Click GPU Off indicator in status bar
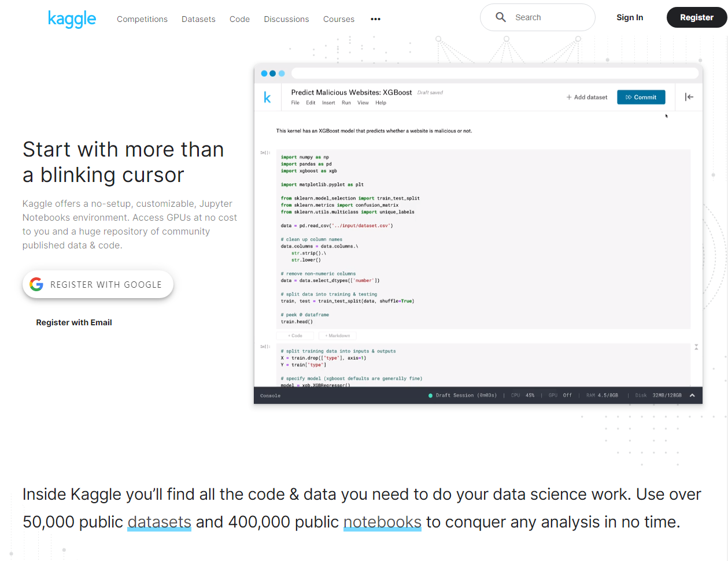The width and height of the screenshot is (728, 561). [560, 395]
